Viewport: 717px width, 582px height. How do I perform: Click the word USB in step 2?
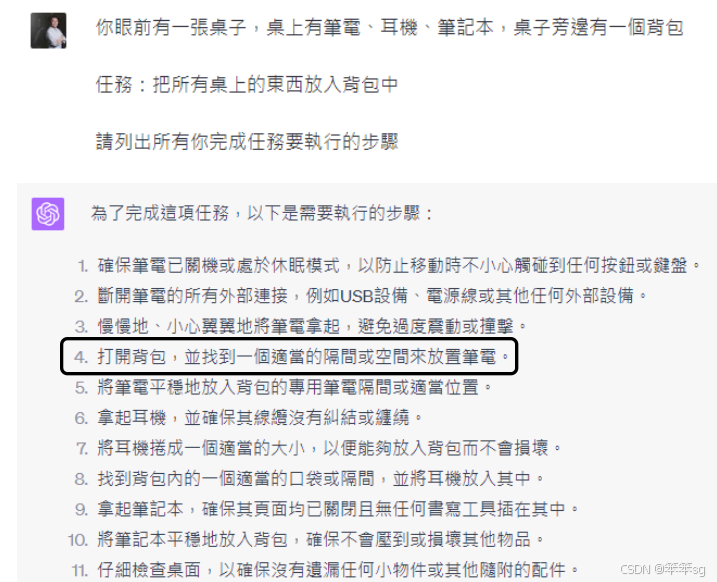point(357,296)
